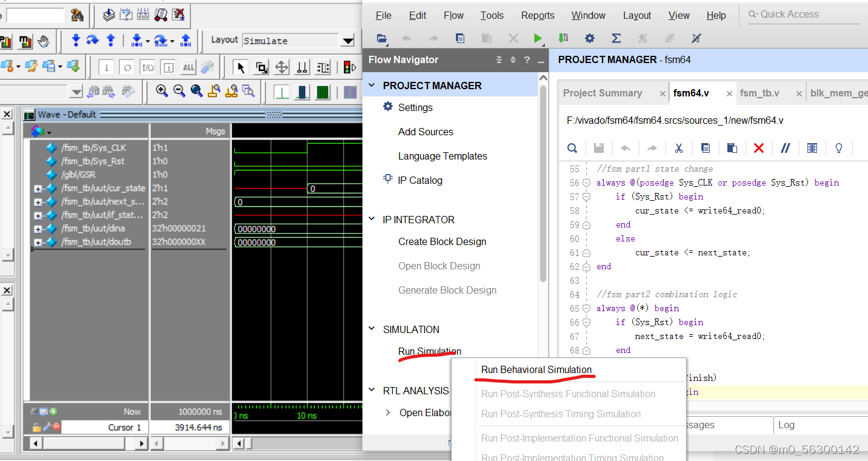Click the Program Device bitstream icon
Viewport: 868px width, 461px height.
[x=564, y=38]
